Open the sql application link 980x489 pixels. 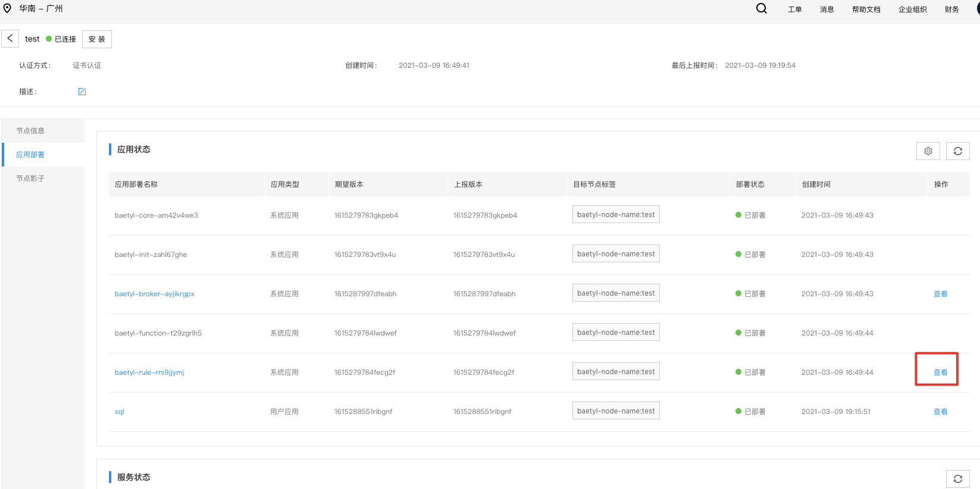click(x=120, y=412)
